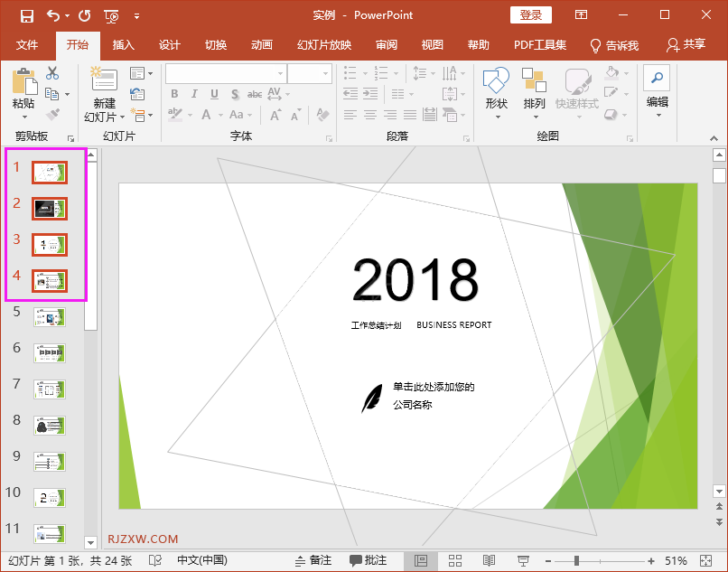
Task: Click the increase indent icon
Action: (370, 94)
